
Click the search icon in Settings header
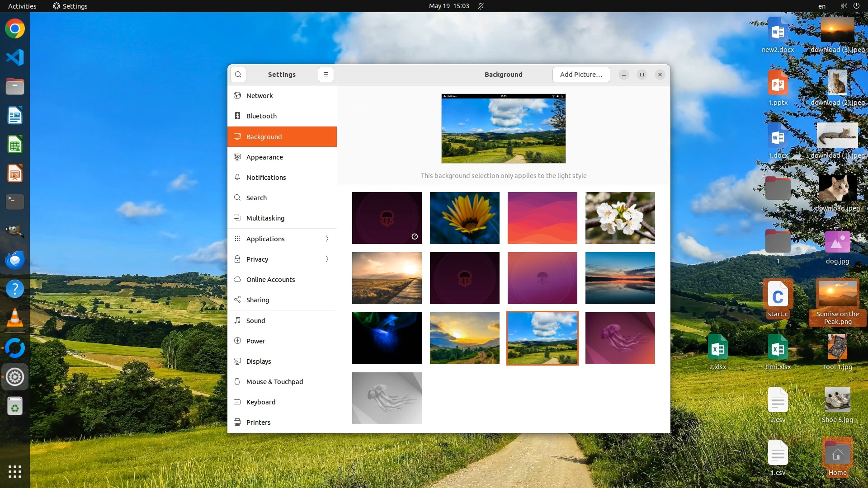[x=238, y=75]
